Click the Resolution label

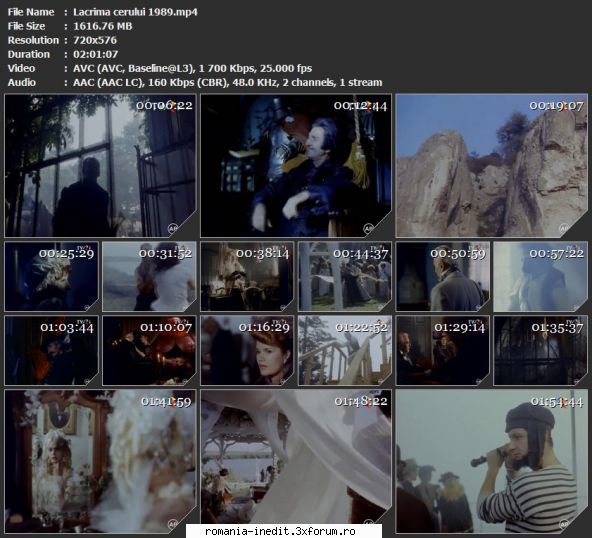pyautogui.click(x=33, y=40)
